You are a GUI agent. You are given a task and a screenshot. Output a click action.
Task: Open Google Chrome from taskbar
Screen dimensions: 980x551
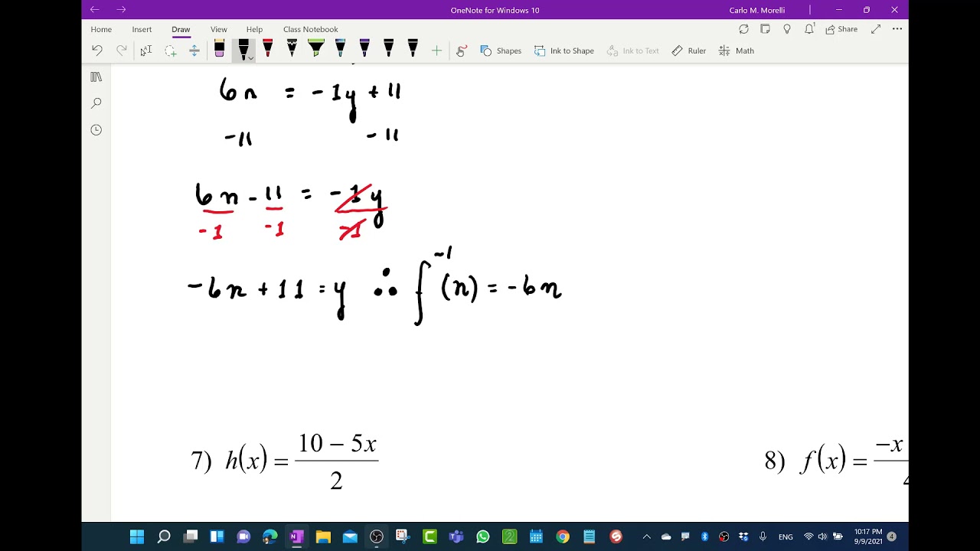tap(563, 536)
